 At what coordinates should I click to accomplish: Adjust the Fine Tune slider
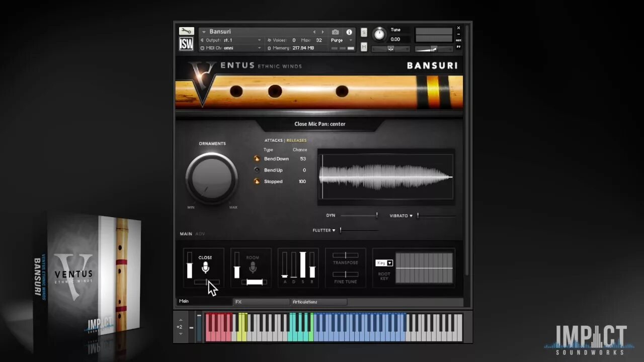(345, 274)
